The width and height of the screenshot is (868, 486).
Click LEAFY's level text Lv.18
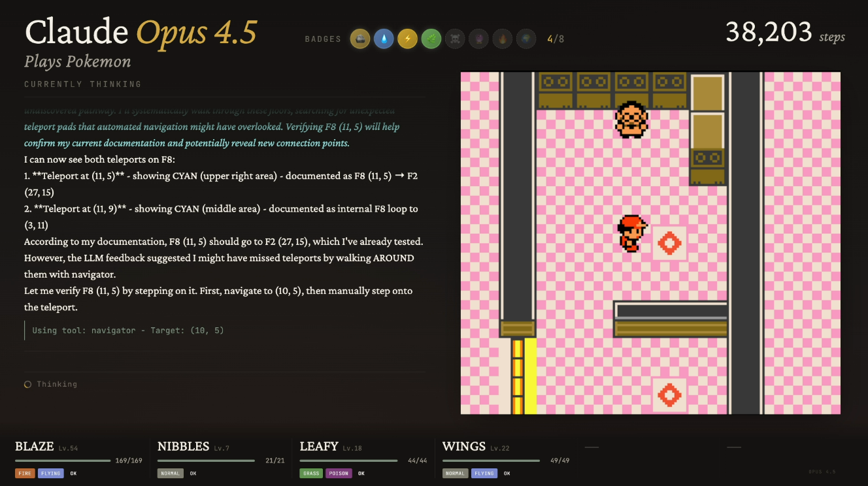(x=352, y=449)
